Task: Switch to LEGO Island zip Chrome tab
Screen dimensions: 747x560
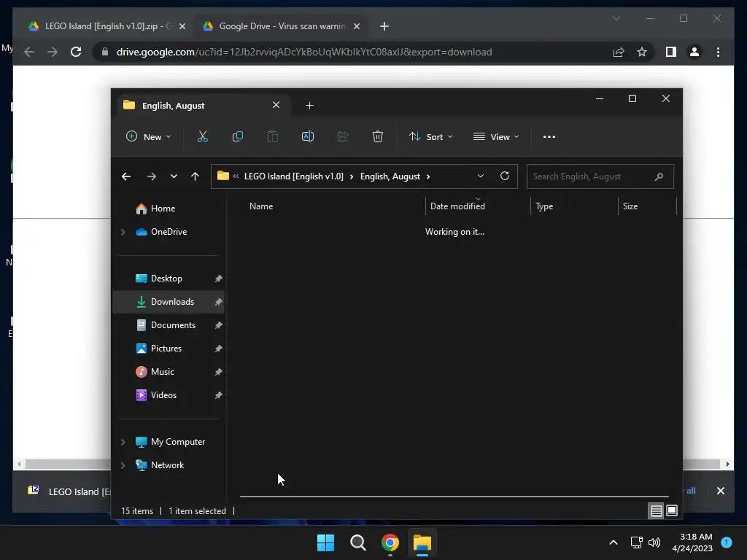Action: (x=105, y=26)
